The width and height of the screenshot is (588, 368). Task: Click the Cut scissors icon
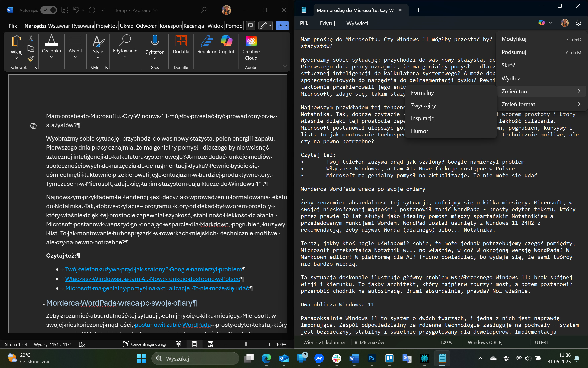click(x=31, y=38)
